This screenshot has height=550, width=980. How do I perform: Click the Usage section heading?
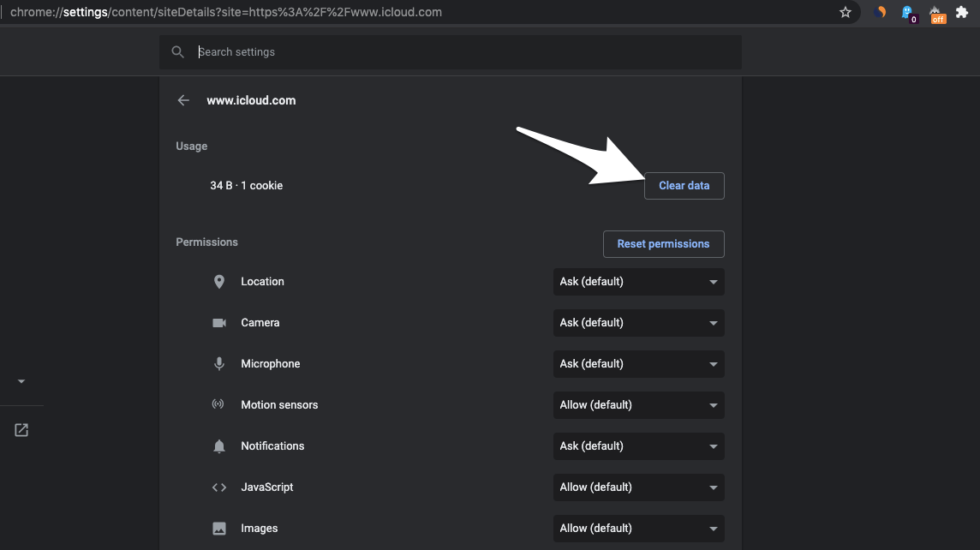pos(191,146)
